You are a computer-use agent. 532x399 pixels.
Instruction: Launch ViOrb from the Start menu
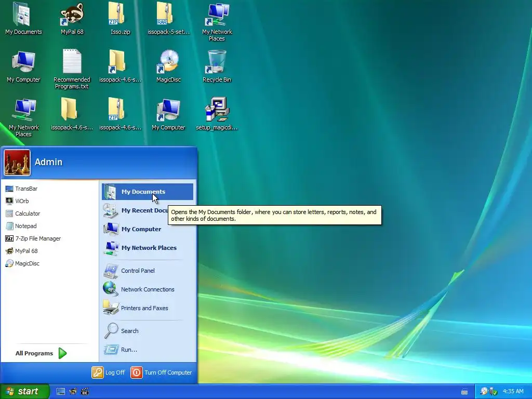point(18,201)
